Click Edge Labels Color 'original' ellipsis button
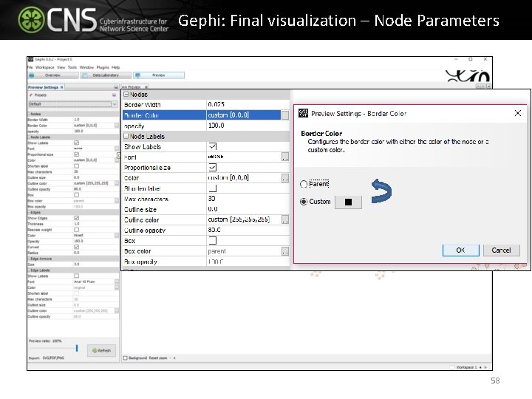 click(x=117, y=287)
